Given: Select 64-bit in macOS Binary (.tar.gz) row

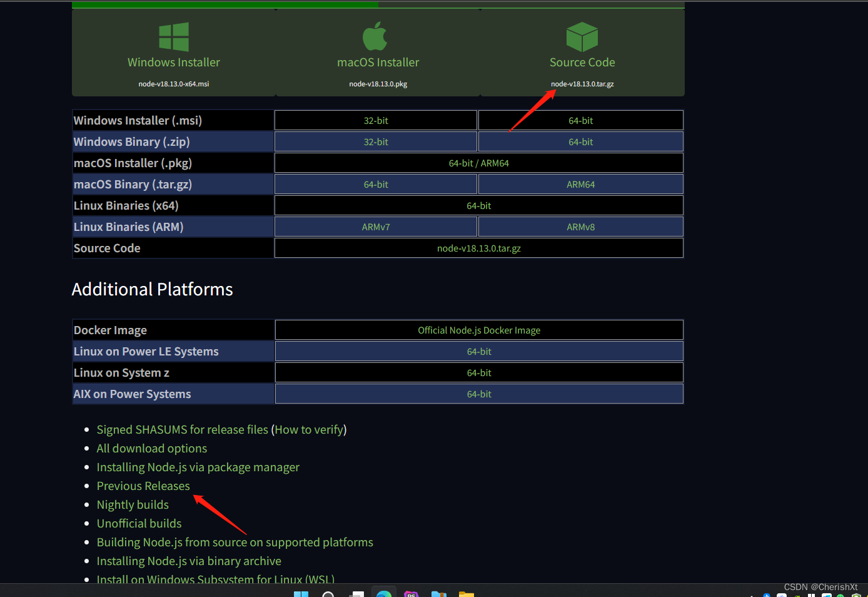Looking at the screenshot, I should point(376,184).
